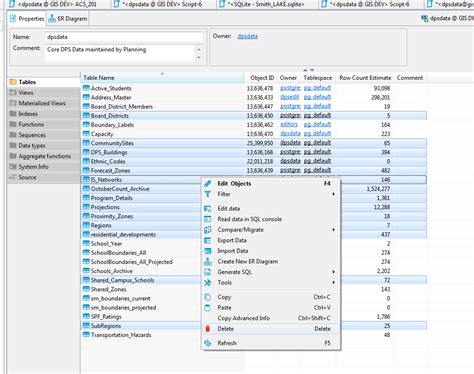Screen dimensions: 474x374
Task: Click the Tables folder icon in sidebar
Action: click(x=13, y=82)
